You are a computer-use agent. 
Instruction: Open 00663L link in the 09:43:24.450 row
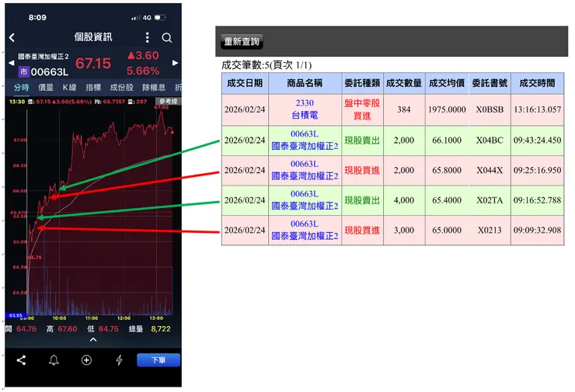click(x=305, y=140)
